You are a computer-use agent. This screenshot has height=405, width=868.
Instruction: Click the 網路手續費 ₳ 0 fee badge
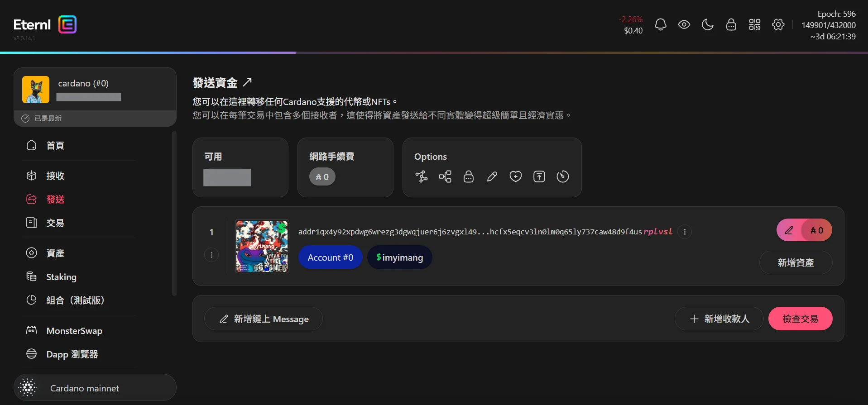(x=322, y=177)
